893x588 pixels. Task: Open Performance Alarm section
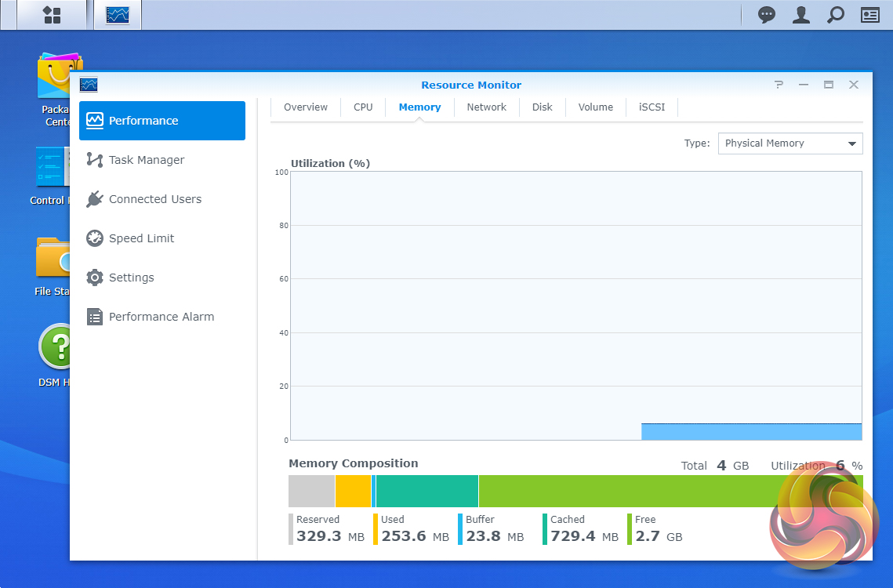[161, 317]
